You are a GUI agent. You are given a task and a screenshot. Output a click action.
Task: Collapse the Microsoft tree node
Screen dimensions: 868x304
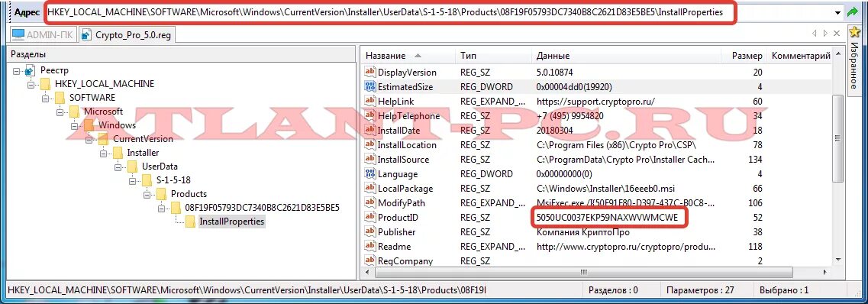(60, 112)
